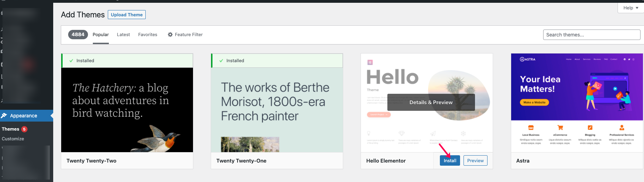
Task: Open the Appearance menu in sidebar
Action: tap(26, 116)
